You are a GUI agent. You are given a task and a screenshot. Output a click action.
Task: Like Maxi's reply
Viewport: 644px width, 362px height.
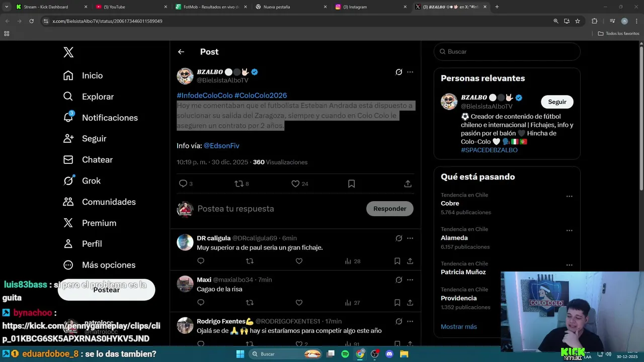coord(299,303)
